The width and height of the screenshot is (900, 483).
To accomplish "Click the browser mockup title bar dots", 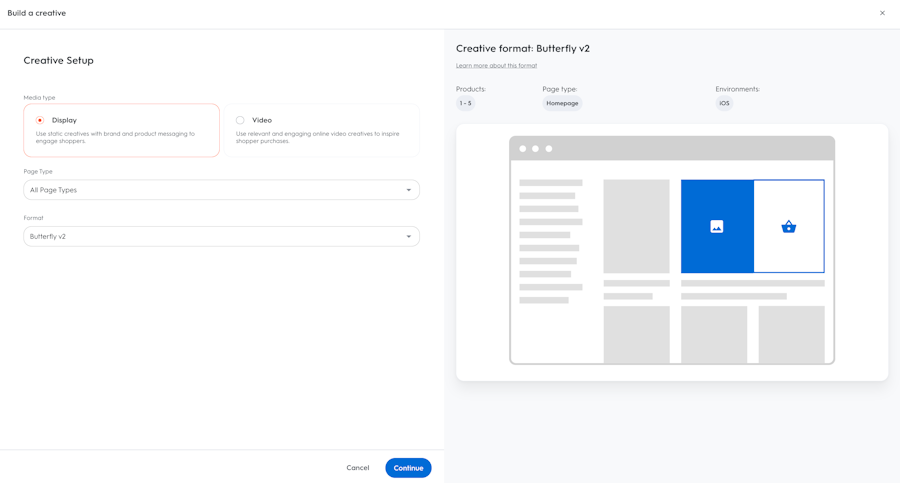I will [x=536, y=149].
